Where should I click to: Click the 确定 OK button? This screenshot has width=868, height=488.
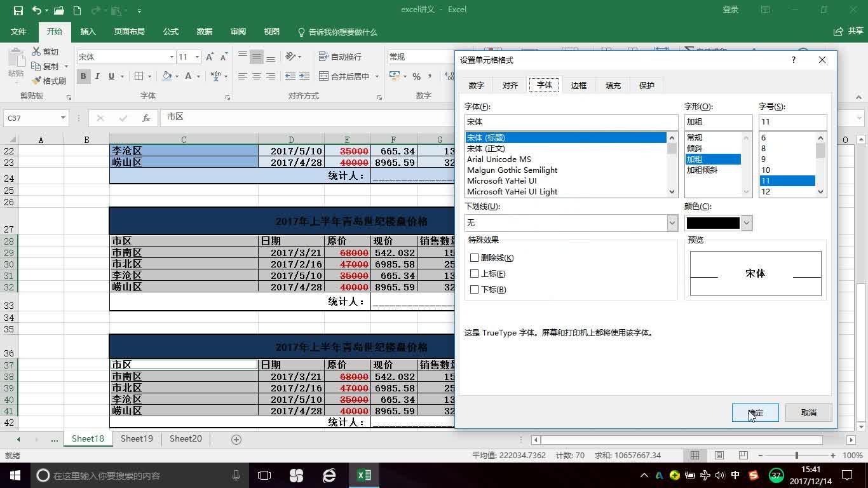click(755, 412)
